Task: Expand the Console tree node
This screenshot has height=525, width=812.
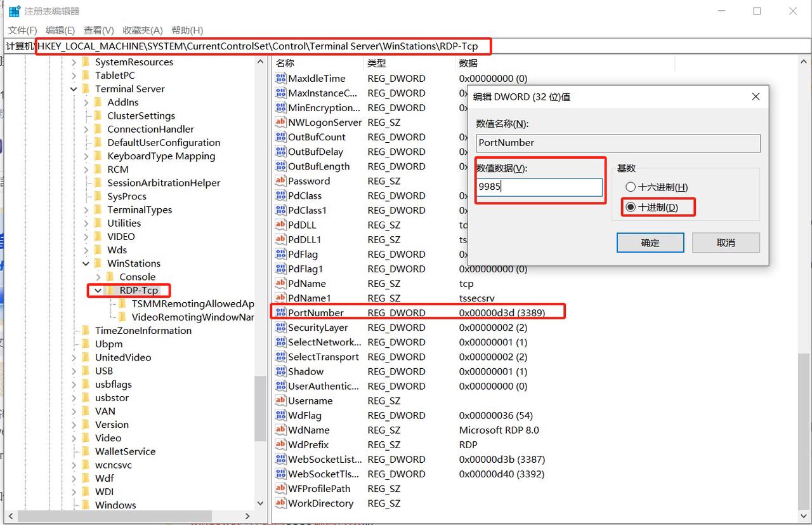Action: tap(98, 277)
